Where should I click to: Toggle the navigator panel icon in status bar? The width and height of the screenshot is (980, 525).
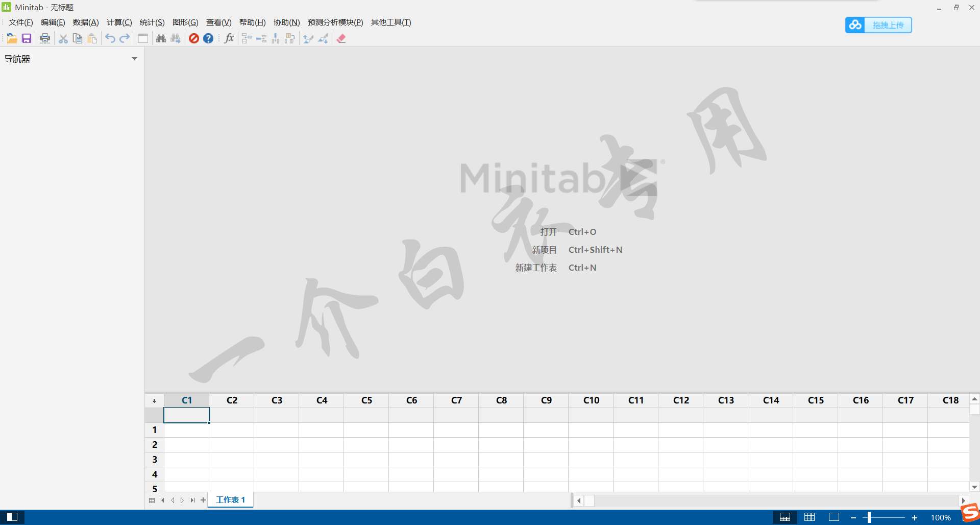12,517
